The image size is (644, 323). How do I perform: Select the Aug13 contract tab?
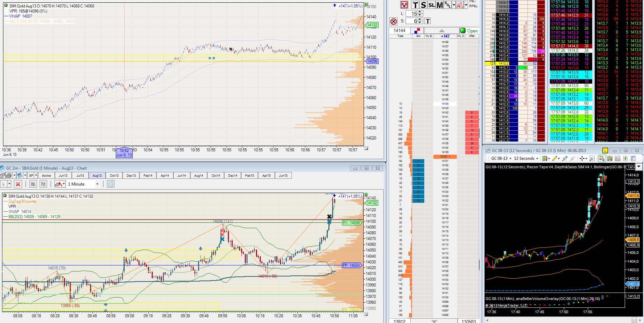click(97, 175)
